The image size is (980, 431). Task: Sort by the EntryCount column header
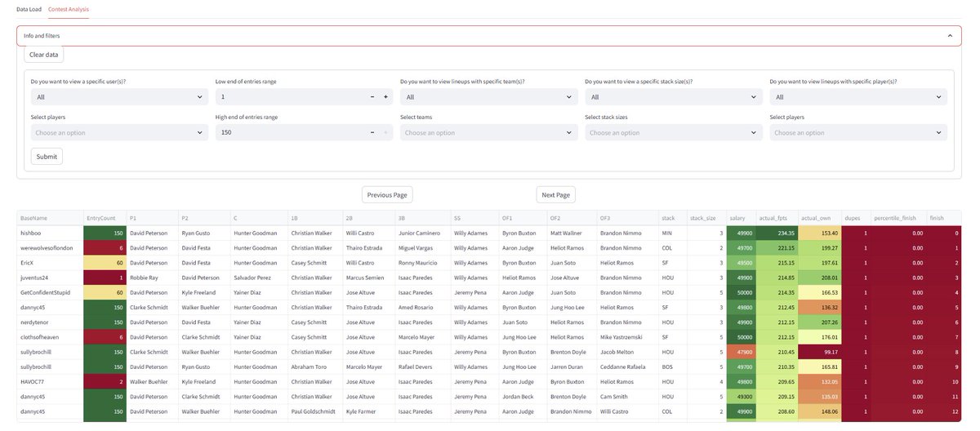coord(105,218)
